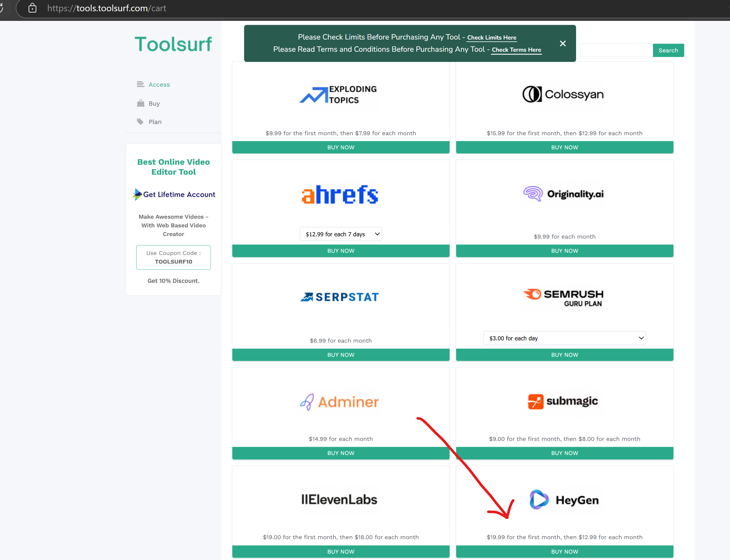Viewport: 730px width, 560px height.
Task: Buy Serpstat with BUY NOW
Action: [x=341, y=355]
